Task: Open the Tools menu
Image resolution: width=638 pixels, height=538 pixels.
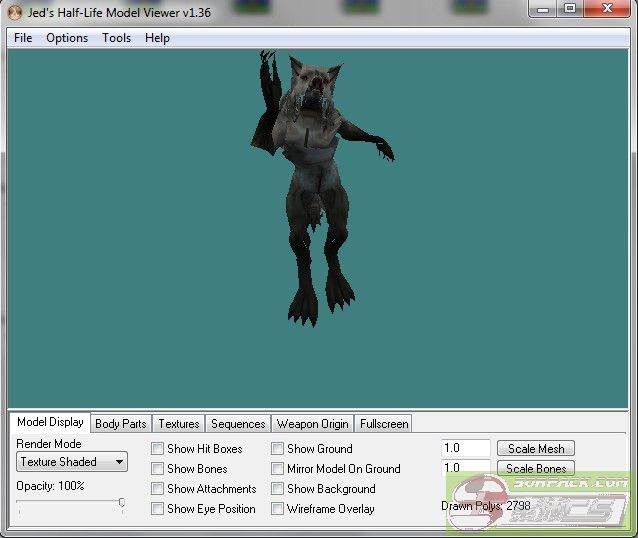Action: (x=116, y=38)
